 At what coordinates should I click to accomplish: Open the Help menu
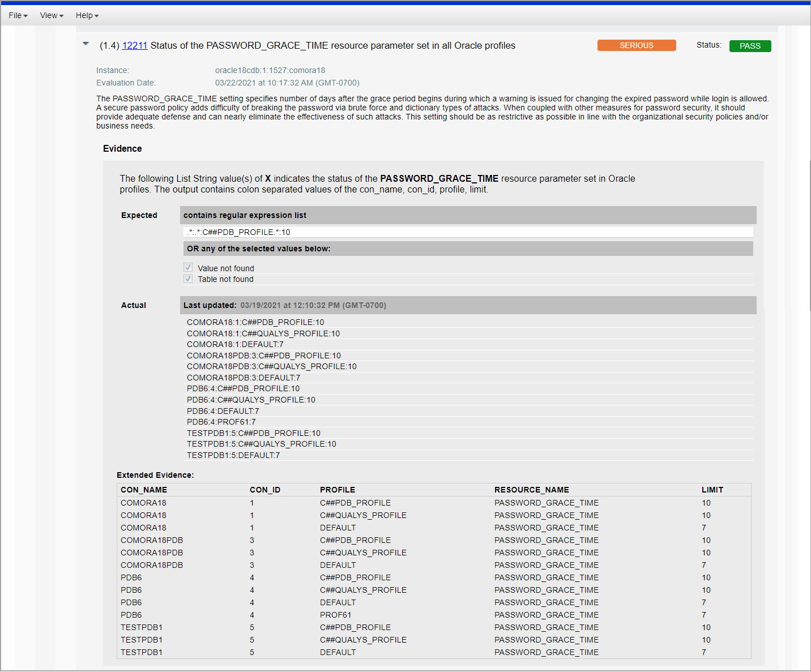point(84,15)
